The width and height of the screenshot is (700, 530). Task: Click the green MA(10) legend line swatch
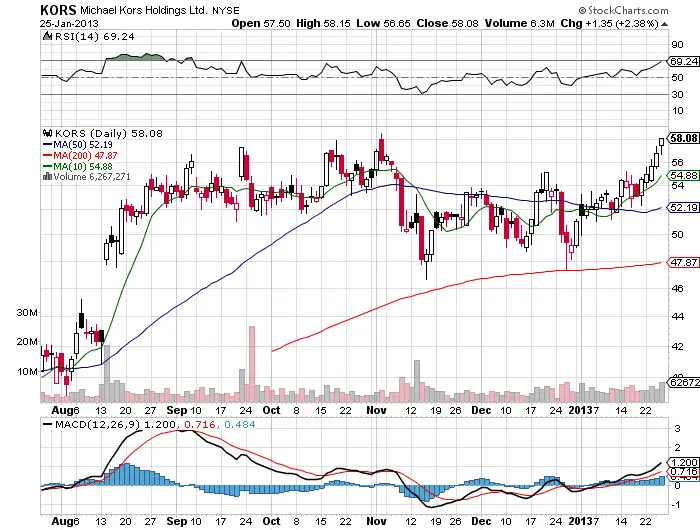click(x=47, y=167)
